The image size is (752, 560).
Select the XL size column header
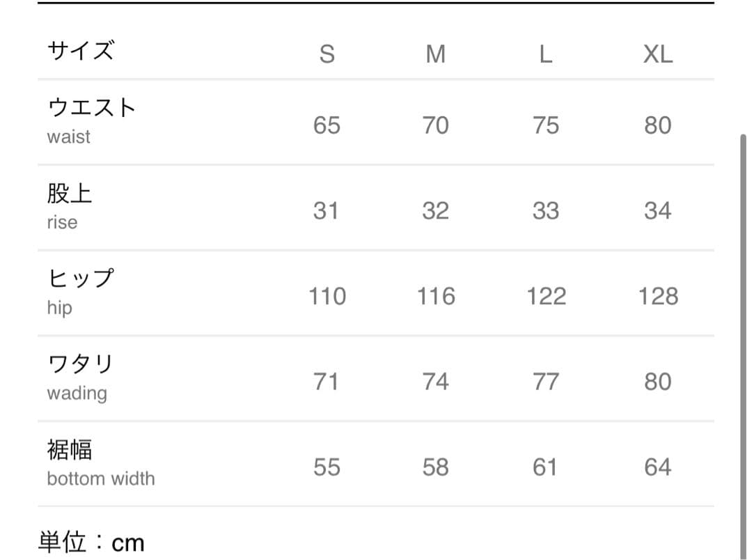coord(658,53)
